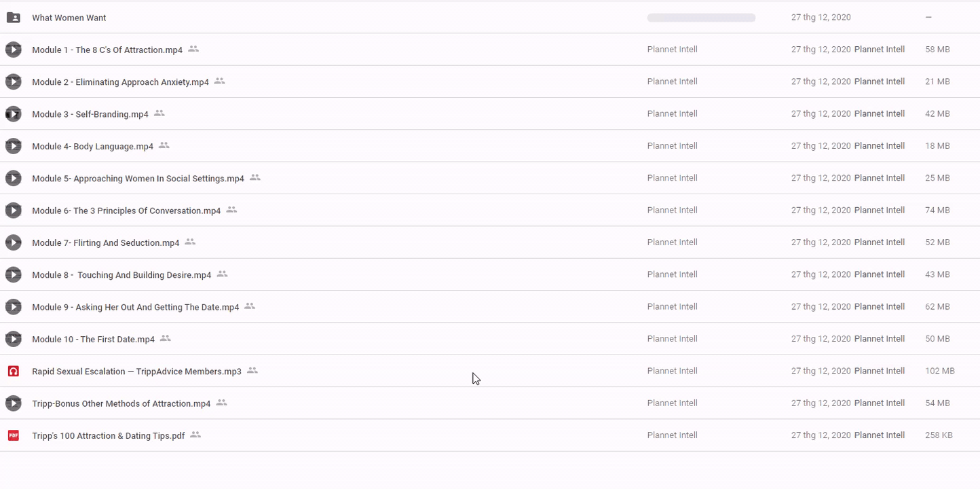Click the blurred owner bar in folder row
The width and height of the screenshot is (980, 489).
coord(701,18)
